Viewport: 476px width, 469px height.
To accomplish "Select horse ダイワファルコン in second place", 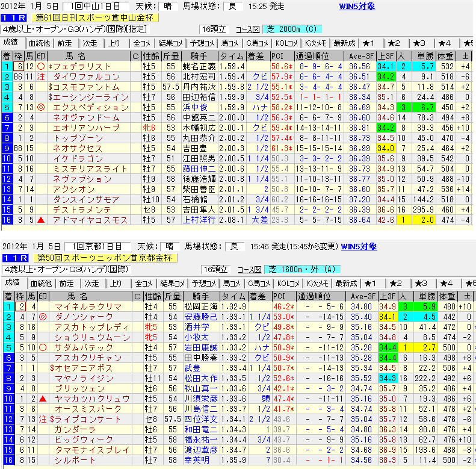I will coord(87,77).
